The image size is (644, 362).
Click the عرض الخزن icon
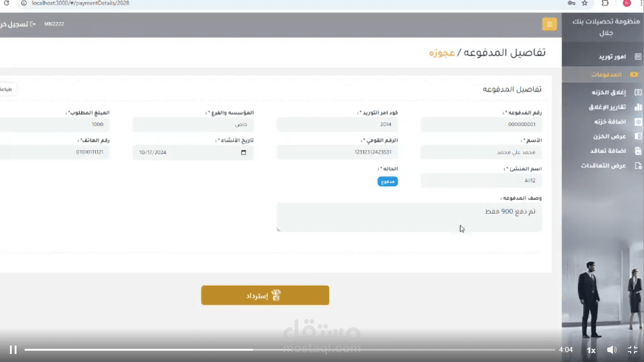638,136
